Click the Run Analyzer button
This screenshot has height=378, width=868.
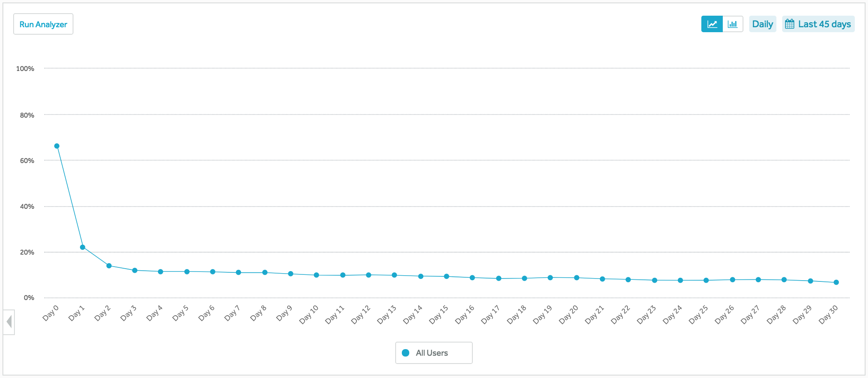pyautogui.click(x=43, y=24)
